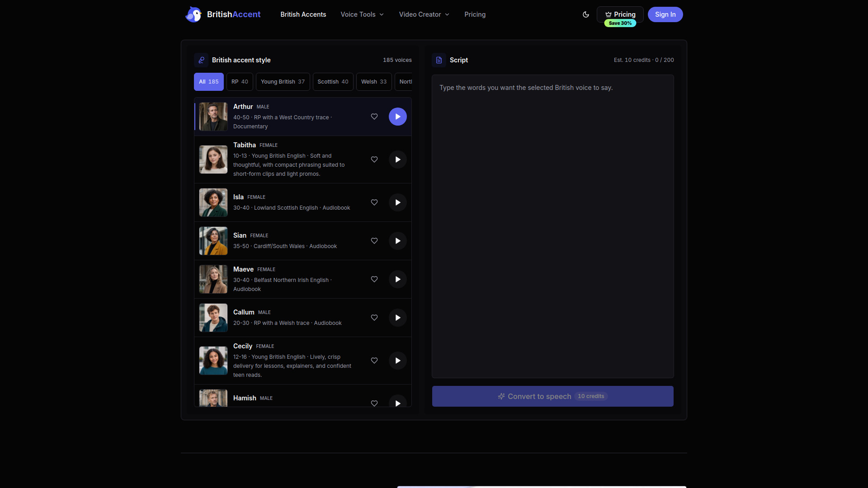Select Sian's portrait thumbnail
Image resolution: width=868 pixels, height=488 pixels.
point(213,241)
